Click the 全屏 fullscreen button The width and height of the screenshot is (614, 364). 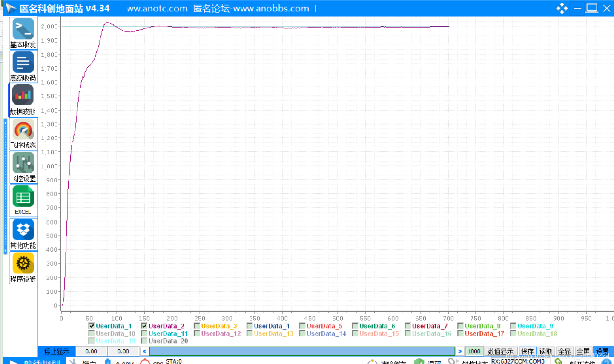(583, 351)
